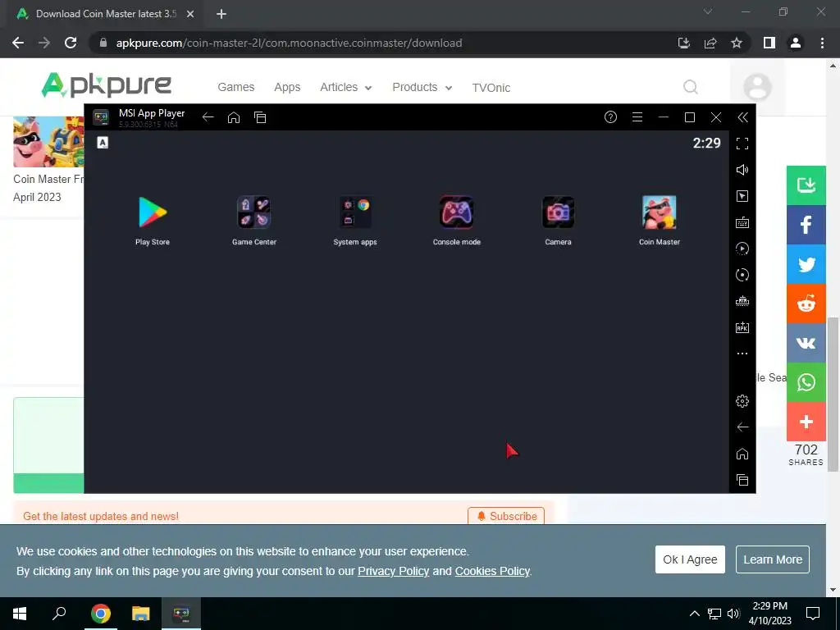Click the browser page vertical scrollbar

pos(833,394)
